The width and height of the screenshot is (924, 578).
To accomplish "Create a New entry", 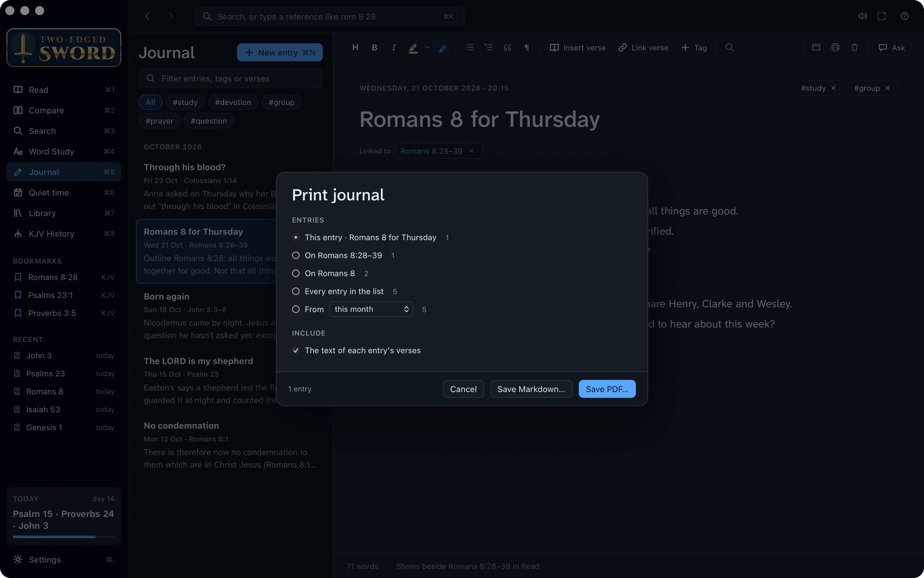I will coord(280,52).
